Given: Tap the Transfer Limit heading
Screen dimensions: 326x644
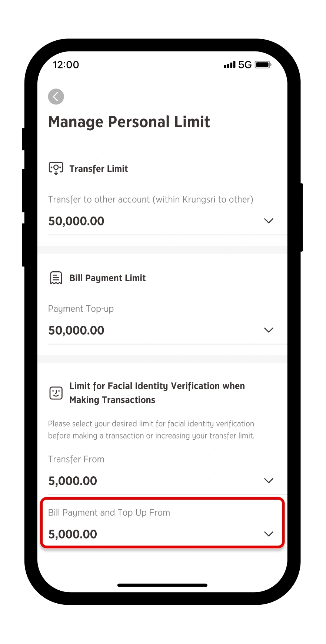Looking at the screenshot, I should coord(99,169).
